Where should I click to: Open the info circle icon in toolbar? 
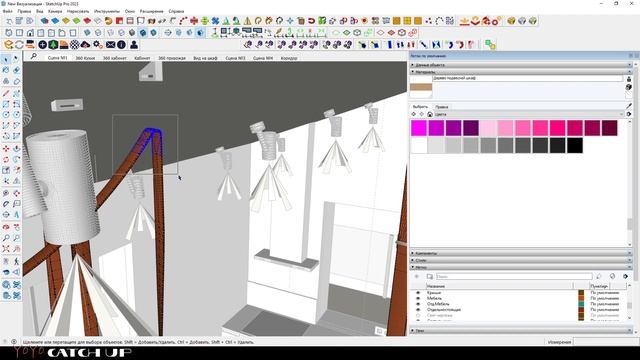click(121, 44)
